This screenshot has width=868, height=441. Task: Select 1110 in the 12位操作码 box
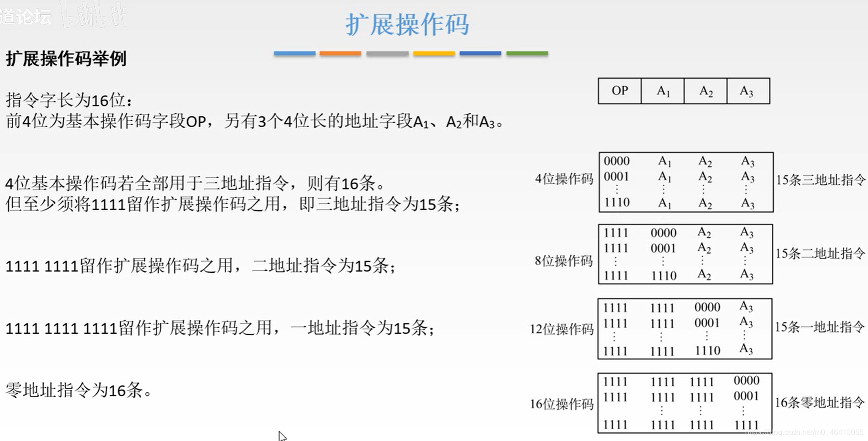pyautogui.click(x=707, y=351)
